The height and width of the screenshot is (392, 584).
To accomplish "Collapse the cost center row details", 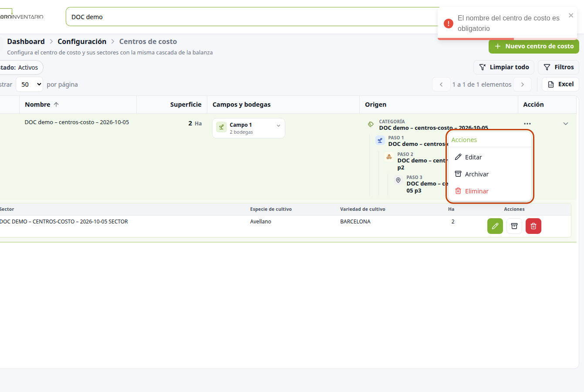I will pyautogui.click(x=566, y=124).
